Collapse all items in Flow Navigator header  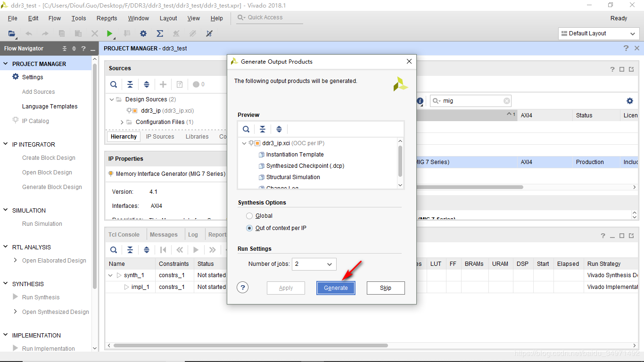(65, 49)
